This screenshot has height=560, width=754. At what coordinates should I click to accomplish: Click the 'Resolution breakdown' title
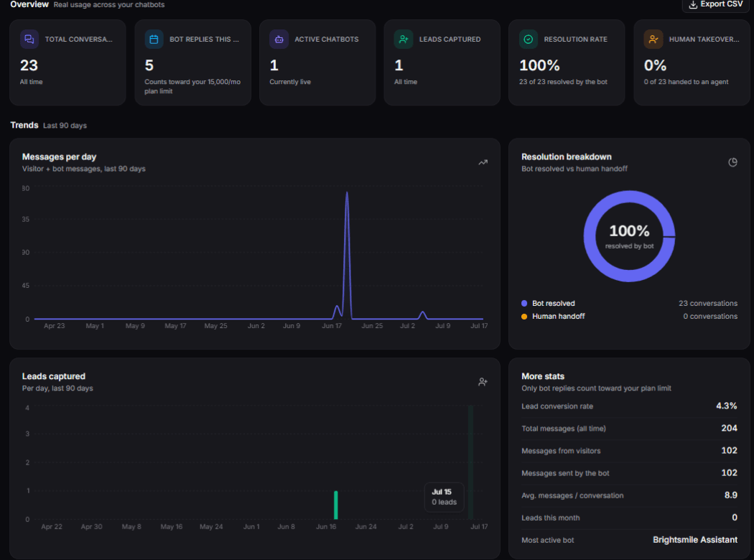pos(567,157)
